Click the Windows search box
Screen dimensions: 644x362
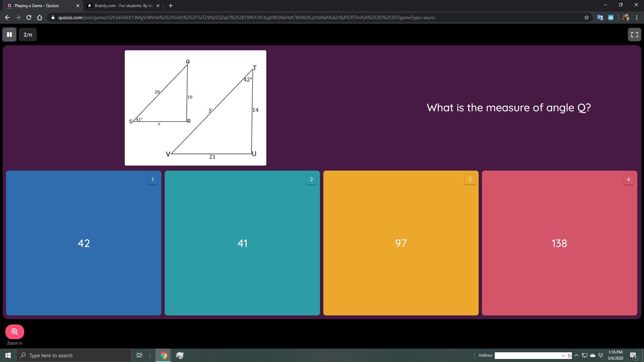74,355
